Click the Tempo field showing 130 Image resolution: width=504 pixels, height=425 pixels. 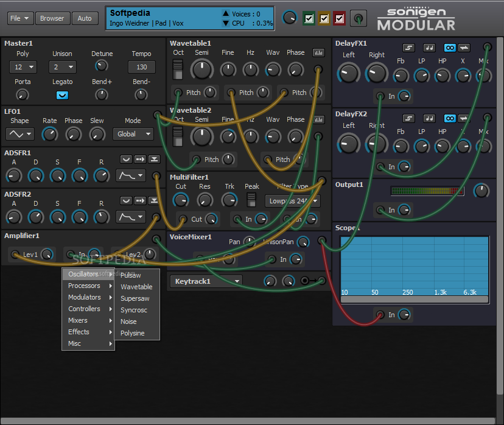[142, 67]
